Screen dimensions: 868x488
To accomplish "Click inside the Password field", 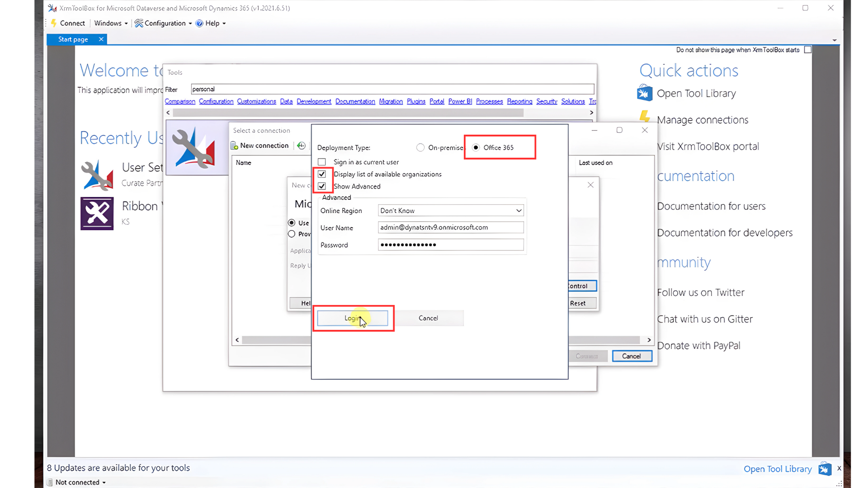I will tap(451, 244).
